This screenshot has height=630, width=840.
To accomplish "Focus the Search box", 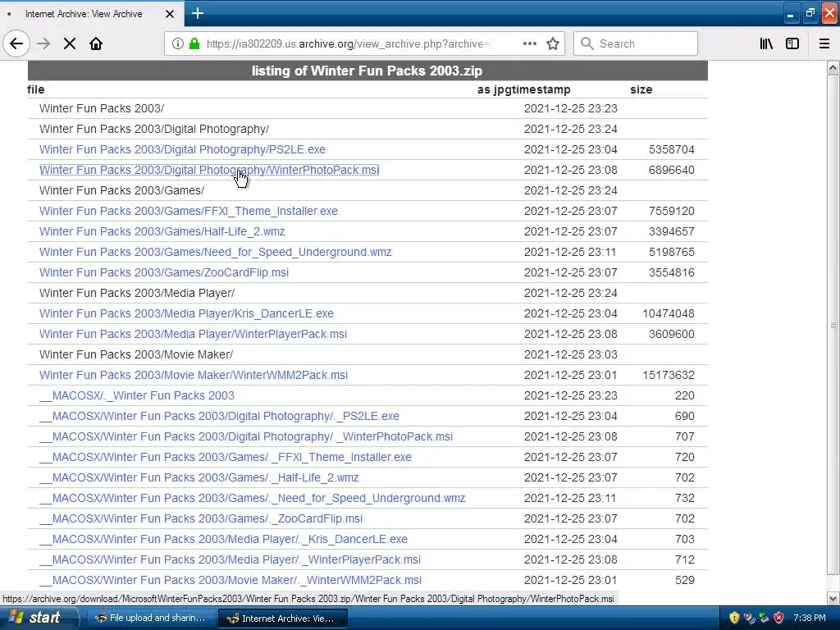I will tap(636, 44).
